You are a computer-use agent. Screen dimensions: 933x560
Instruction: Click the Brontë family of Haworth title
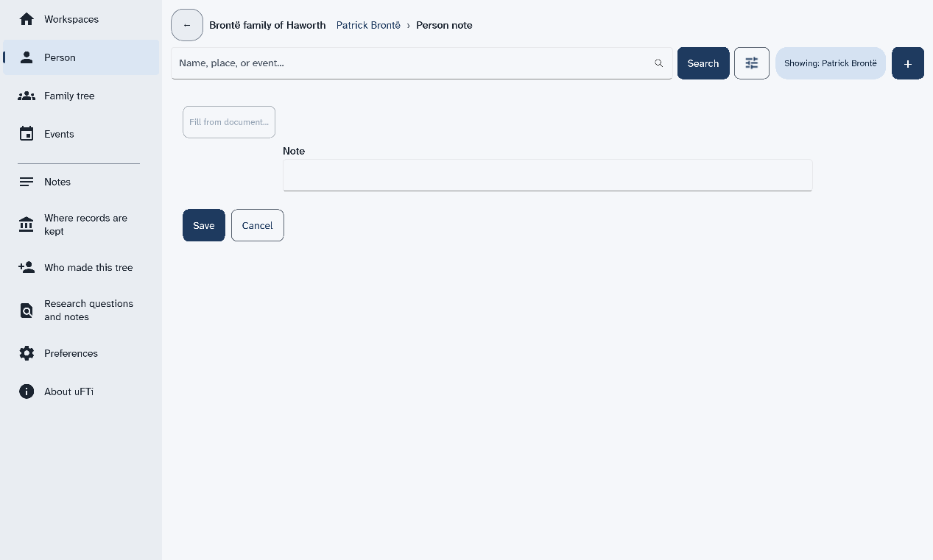(267, 25)
